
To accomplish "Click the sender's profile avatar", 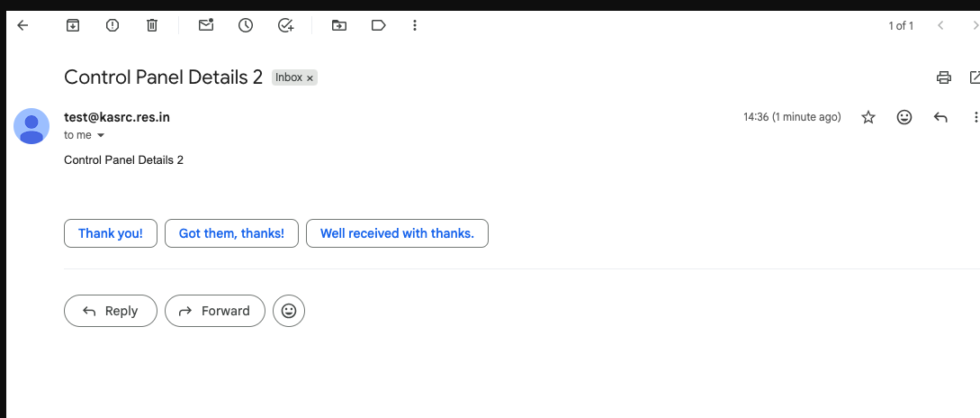I will [31, 125].
